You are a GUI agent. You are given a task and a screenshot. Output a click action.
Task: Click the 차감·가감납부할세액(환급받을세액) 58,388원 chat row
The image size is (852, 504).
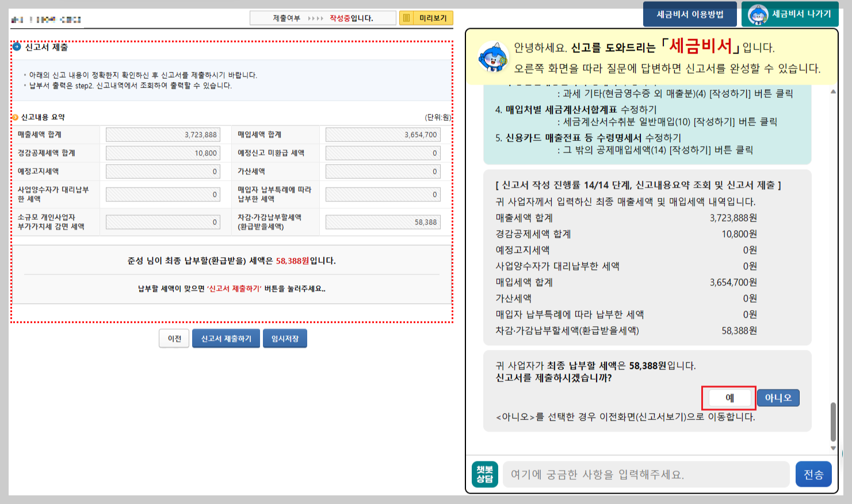[x=626, y=331]
